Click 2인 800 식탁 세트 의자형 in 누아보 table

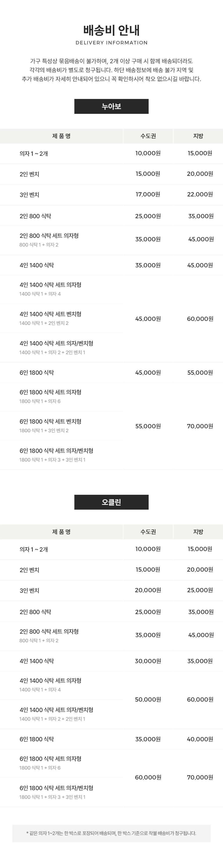coord(49,236)
